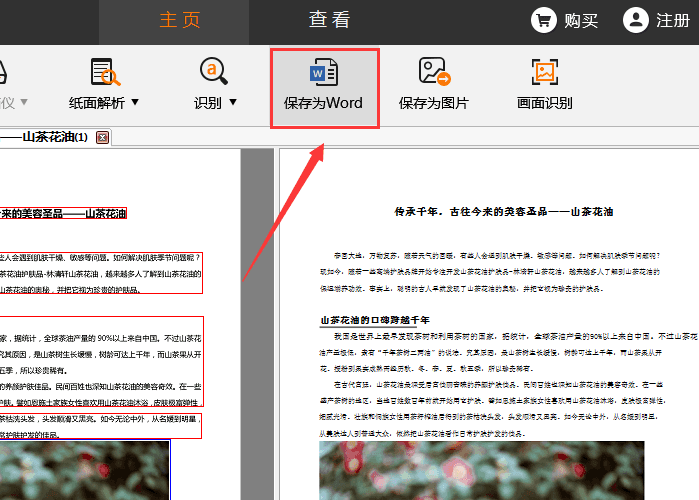Screen dimensions: 699x500
Task: Click the 纸面解析 page analysis icon
Action: [105, 72]
